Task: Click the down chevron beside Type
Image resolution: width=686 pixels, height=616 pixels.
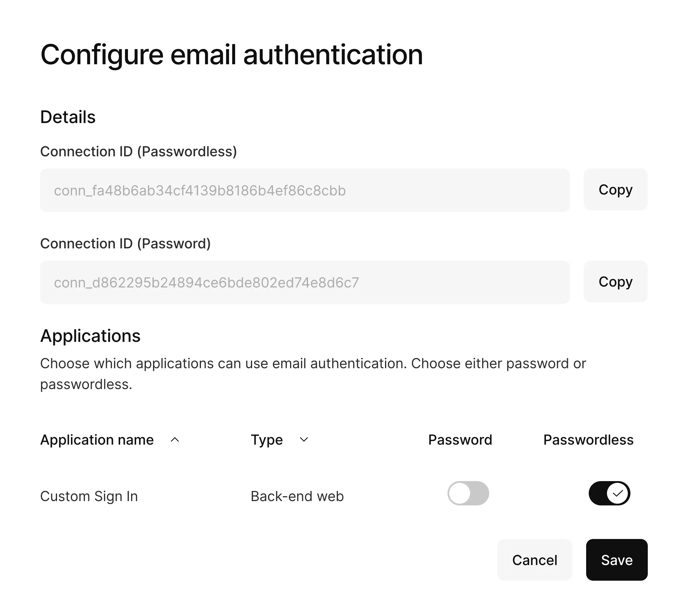Action: (304, 440)
